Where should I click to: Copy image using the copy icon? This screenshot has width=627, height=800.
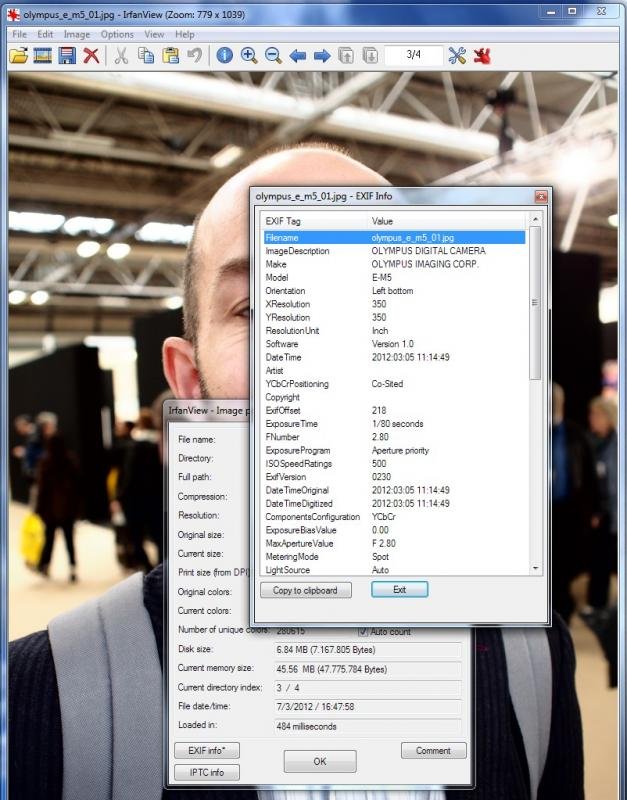tap(146, 55)
